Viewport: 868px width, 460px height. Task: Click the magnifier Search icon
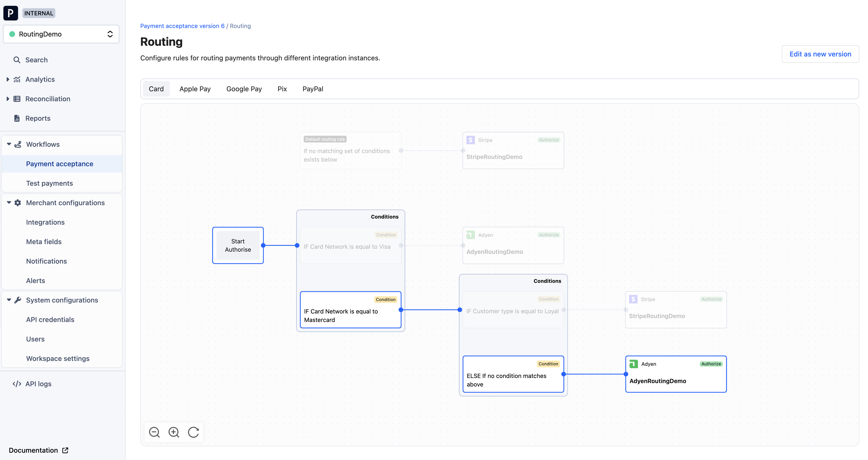[x=17, y=60]
